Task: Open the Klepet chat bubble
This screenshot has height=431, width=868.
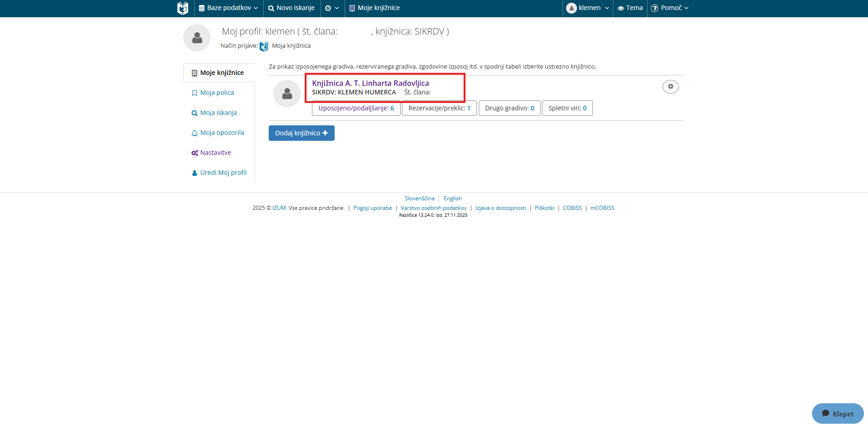Action: (838, 413)
